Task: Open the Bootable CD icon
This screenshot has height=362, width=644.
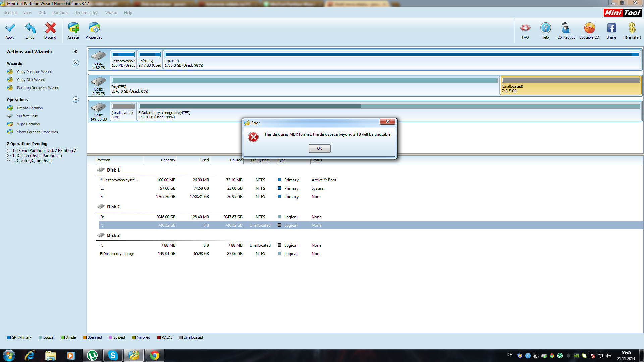Action: click(589, 28)
